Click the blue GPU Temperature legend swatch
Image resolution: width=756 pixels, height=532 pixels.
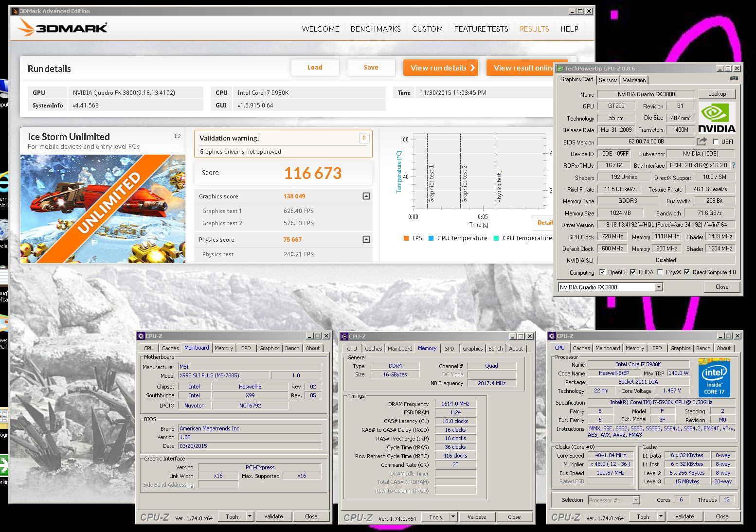tap(431, 238)
